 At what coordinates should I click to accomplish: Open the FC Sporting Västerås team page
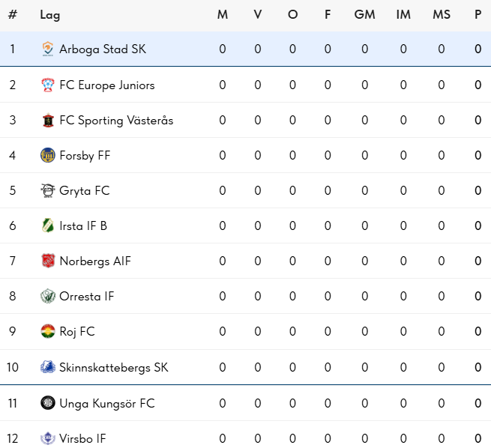pos(116,121)
